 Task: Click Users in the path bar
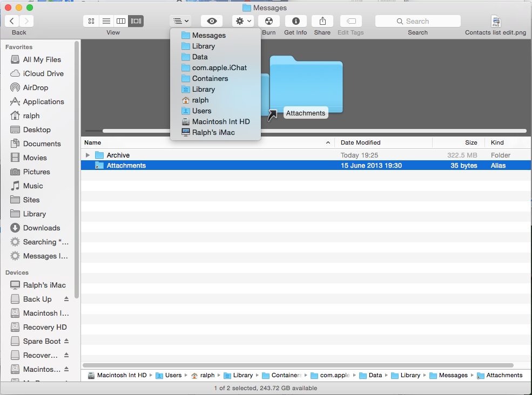click(x=169, y=376)
